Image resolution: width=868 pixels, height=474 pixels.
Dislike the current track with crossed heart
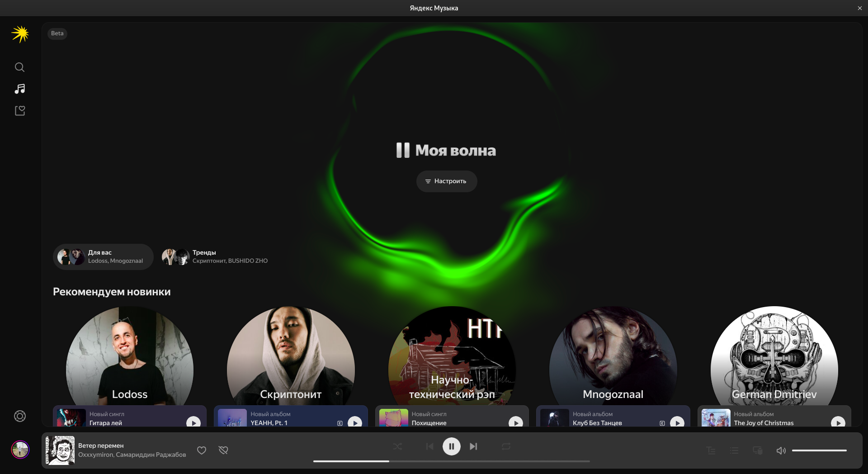click(x=223, y=450)
